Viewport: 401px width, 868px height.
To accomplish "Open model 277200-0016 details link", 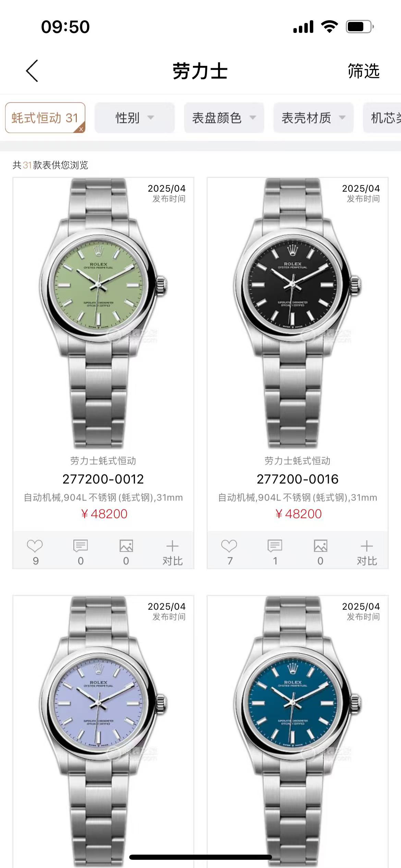I will [x=297, y=479].
